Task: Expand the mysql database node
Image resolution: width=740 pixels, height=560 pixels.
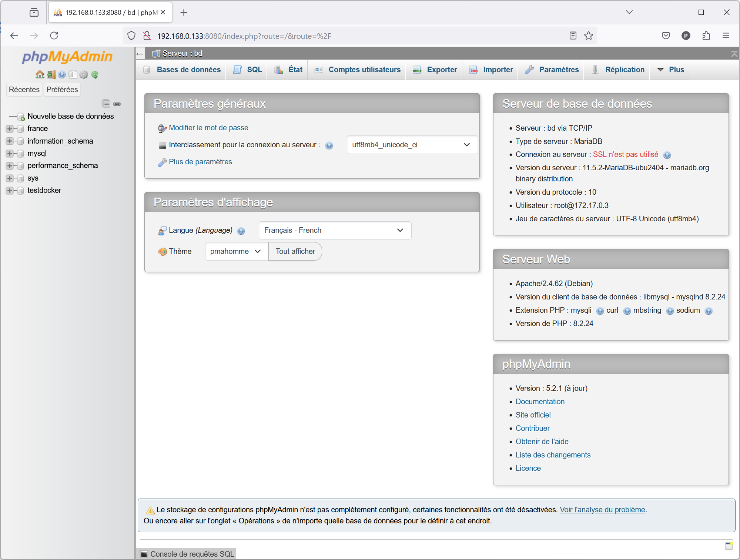Action: click(x=10, y=154)
